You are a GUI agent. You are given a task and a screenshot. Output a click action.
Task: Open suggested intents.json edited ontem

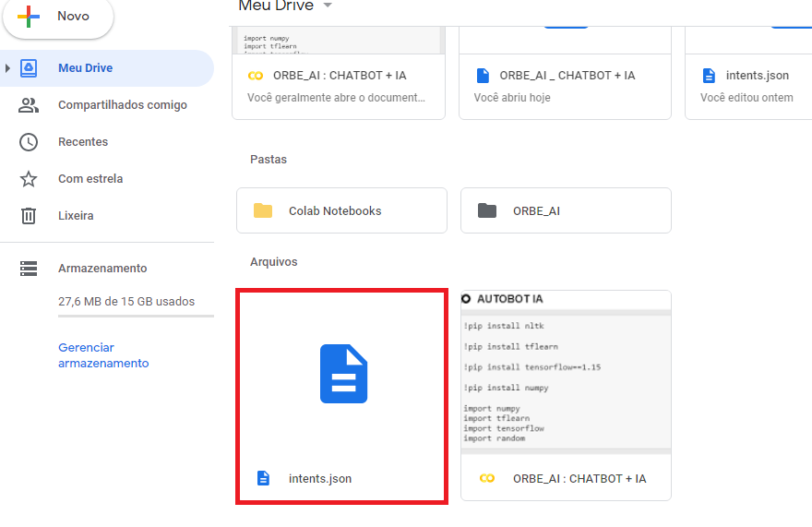(749, 76)
